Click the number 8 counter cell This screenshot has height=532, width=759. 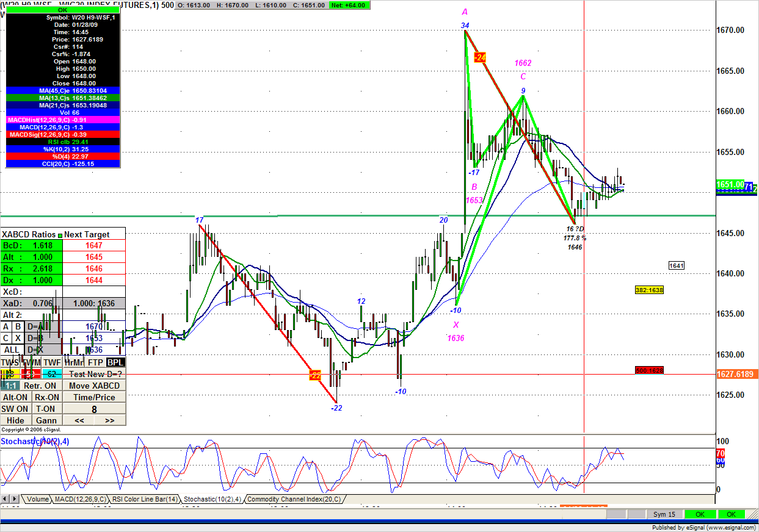click(94, 409)
